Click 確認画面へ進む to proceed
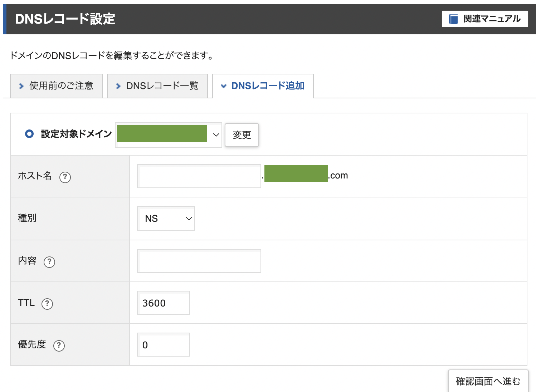 pyautogui.click(x=487, y=381)
